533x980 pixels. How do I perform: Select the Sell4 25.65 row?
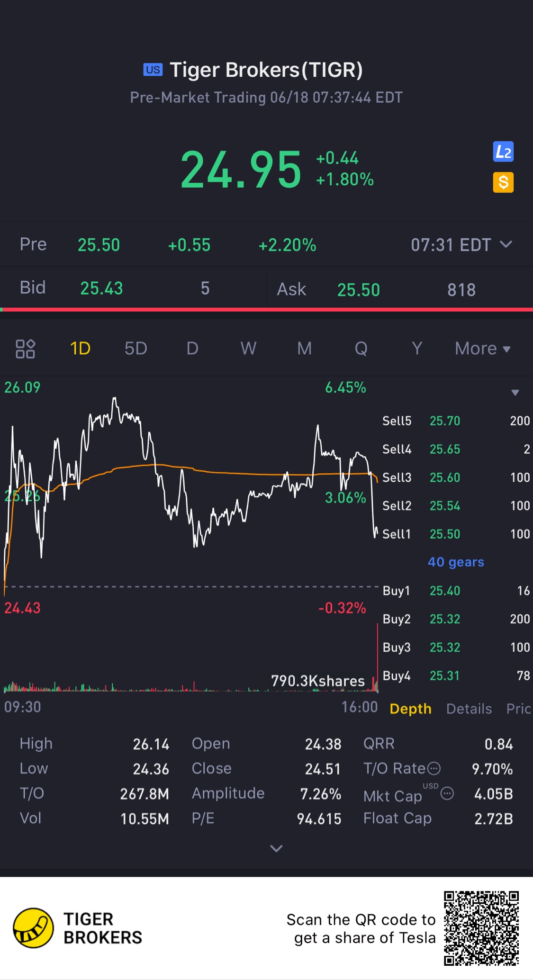point(456,449)
